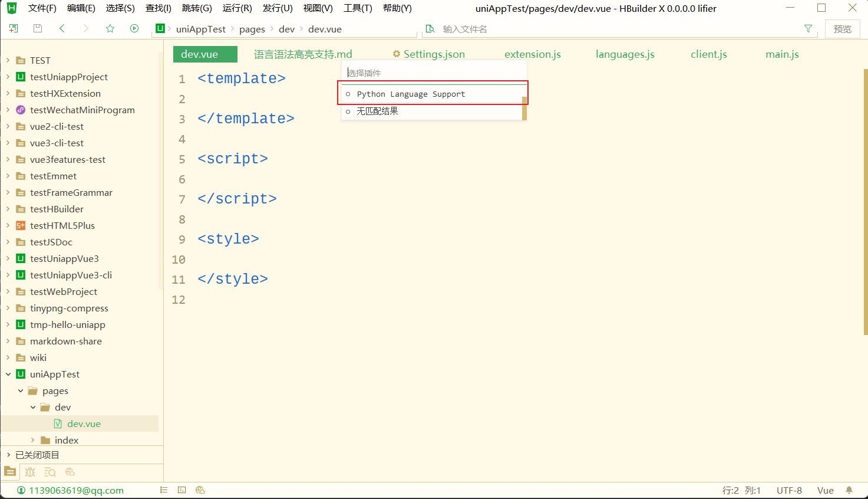This screenshot has width=868, height=499.
Task: Click the save file toolbar icon
Action: tap(38, 28)
